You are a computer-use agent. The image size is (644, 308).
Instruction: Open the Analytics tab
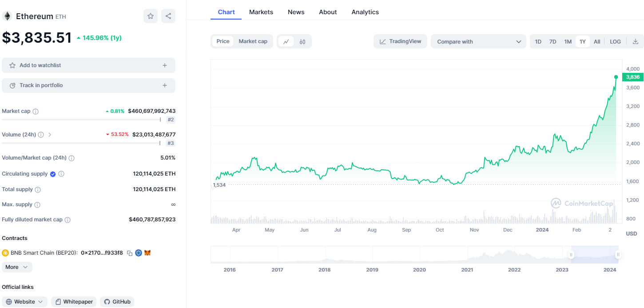[x=365, y=12]
